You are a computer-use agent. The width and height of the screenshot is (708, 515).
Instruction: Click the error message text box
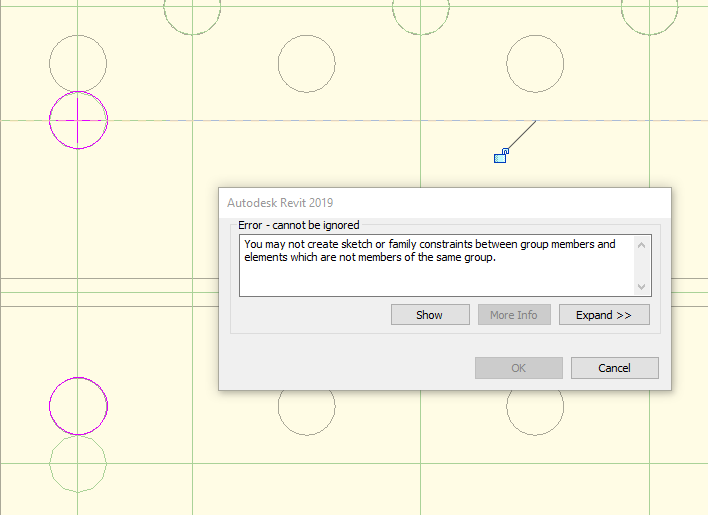pos(445,265)
